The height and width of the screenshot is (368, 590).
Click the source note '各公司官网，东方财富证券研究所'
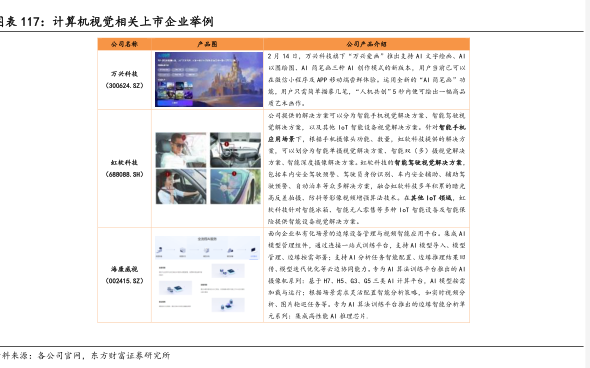point(104,355)
